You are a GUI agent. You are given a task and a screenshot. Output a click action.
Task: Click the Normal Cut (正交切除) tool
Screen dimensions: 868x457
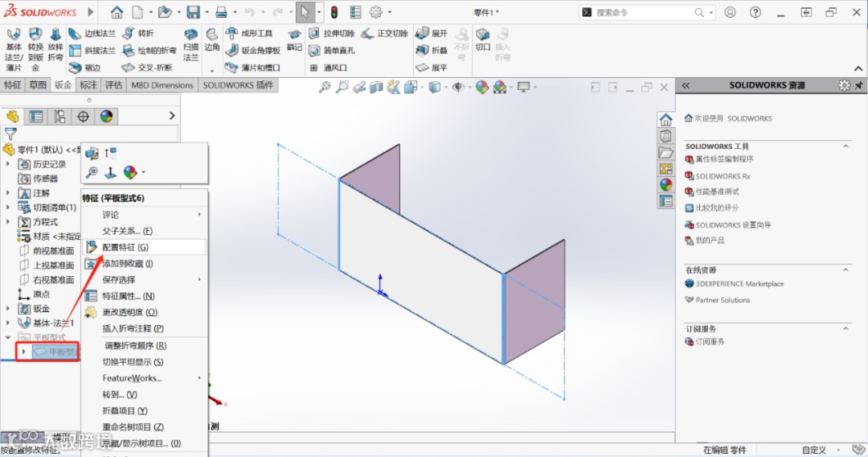pos(385,33)
